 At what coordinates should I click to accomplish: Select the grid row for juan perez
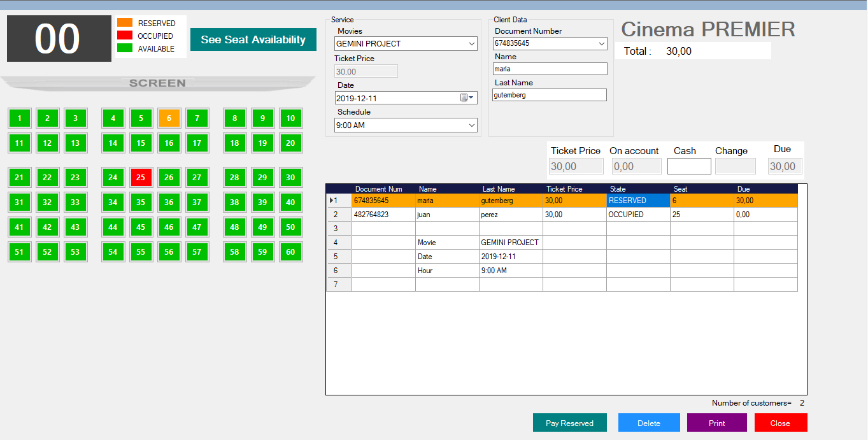pos(509,214)
